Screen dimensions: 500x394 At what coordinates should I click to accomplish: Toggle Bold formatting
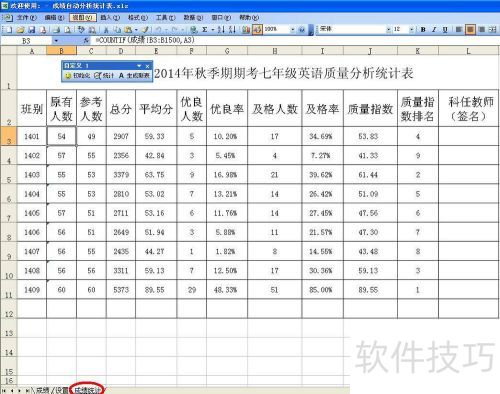[x=423, y=29]
